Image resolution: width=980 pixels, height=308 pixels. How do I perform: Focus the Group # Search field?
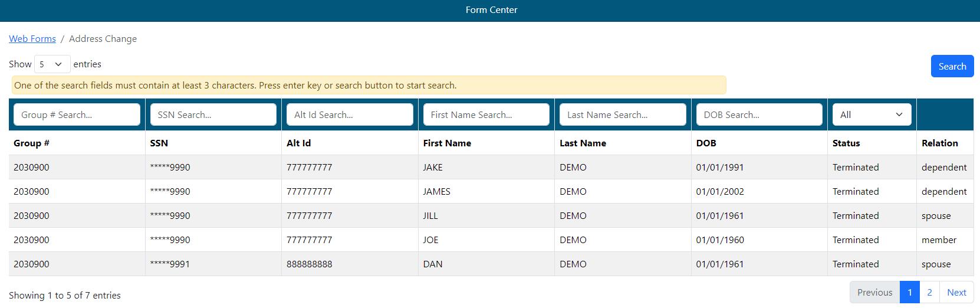(x=77, y=114)
